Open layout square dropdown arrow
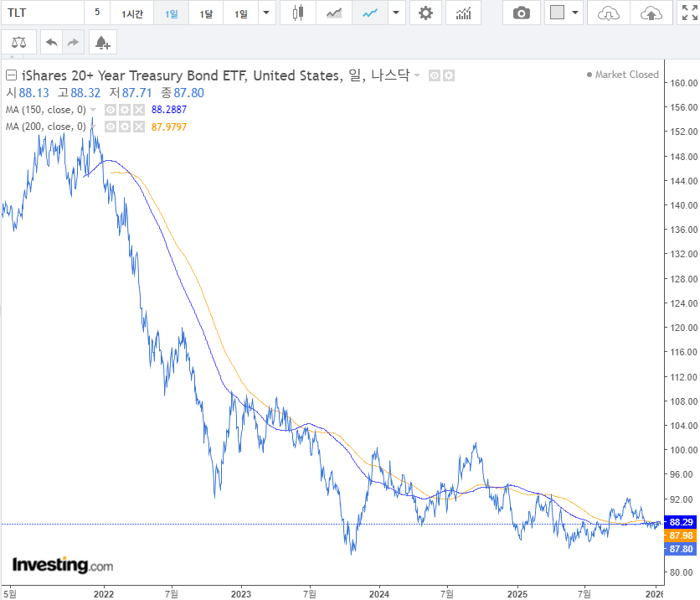700x600 pixels. pyautogui.click(x=575, y=13)
